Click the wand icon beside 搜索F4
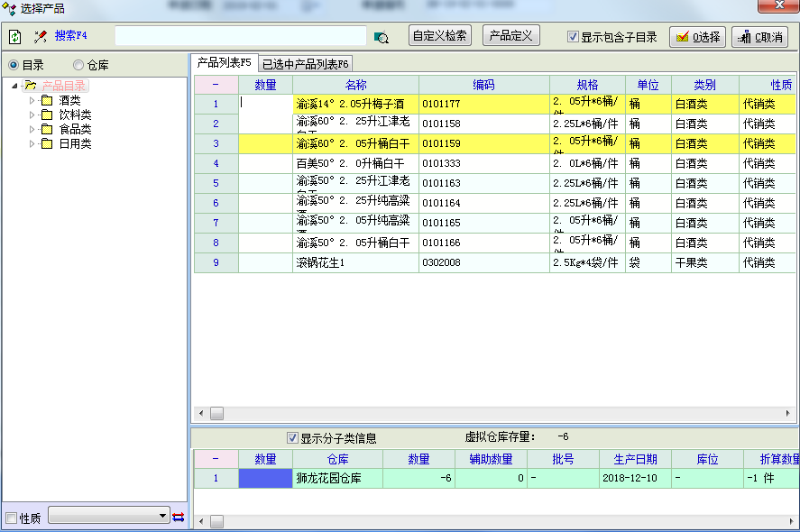Image resolution: width=800 pixels, height=532 pixels. point(41,37)
